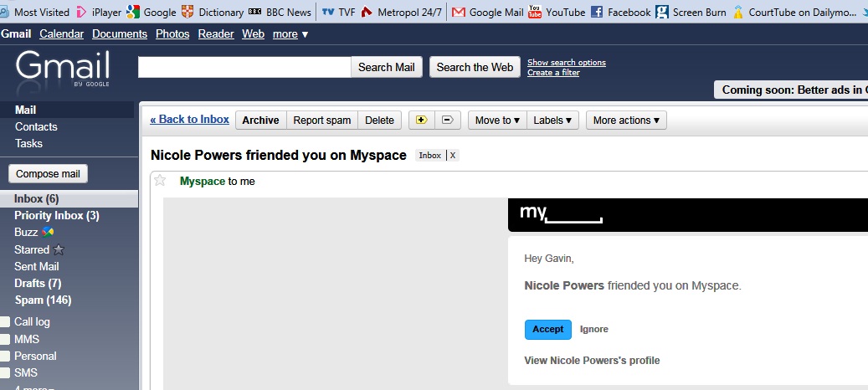Screen dimensions: 868x390
Task: Click Create a filter link
Action: pos(553,73)
